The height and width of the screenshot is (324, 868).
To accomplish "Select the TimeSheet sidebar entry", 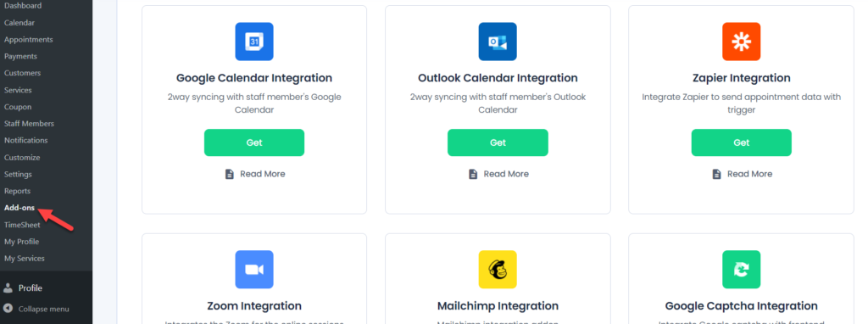I will coord(22,225).
